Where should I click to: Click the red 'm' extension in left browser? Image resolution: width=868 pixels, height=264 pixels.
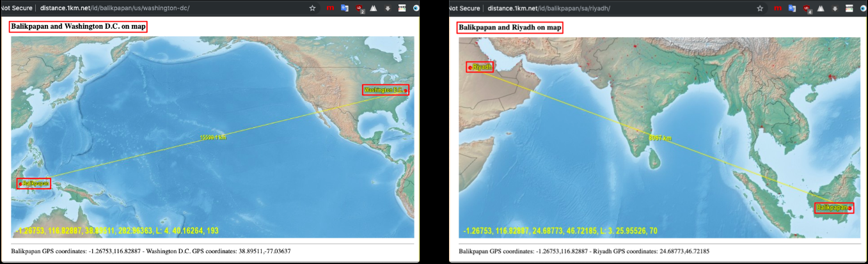pos(331,8)
